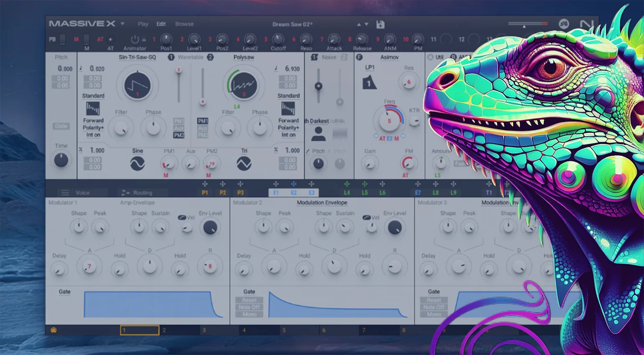Open the Massive X main menu arrow
The image size is (644, 355).
[x=123, y=24]
